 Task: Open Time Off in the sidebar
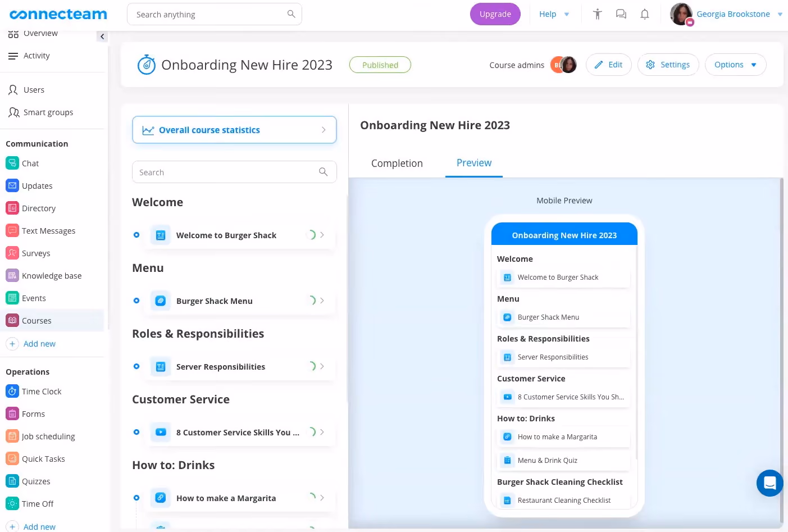click(38, 504)
